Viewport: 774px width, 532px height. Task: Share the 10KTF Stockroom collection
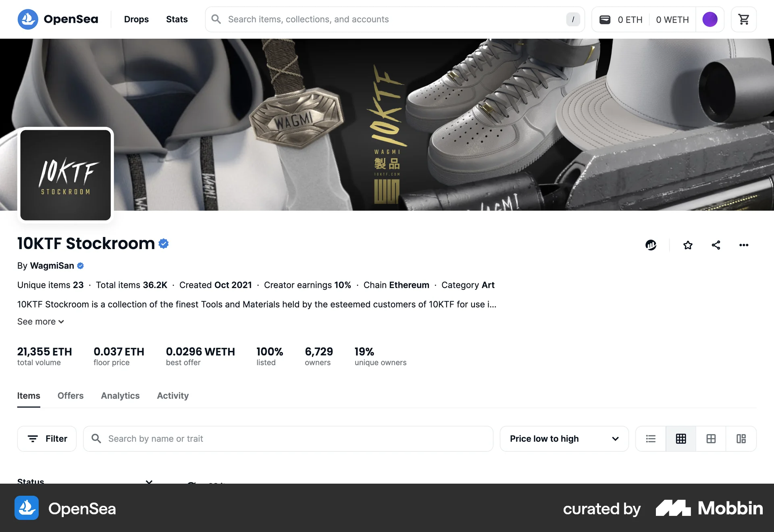pyautogui.click(x=716, y=245)
